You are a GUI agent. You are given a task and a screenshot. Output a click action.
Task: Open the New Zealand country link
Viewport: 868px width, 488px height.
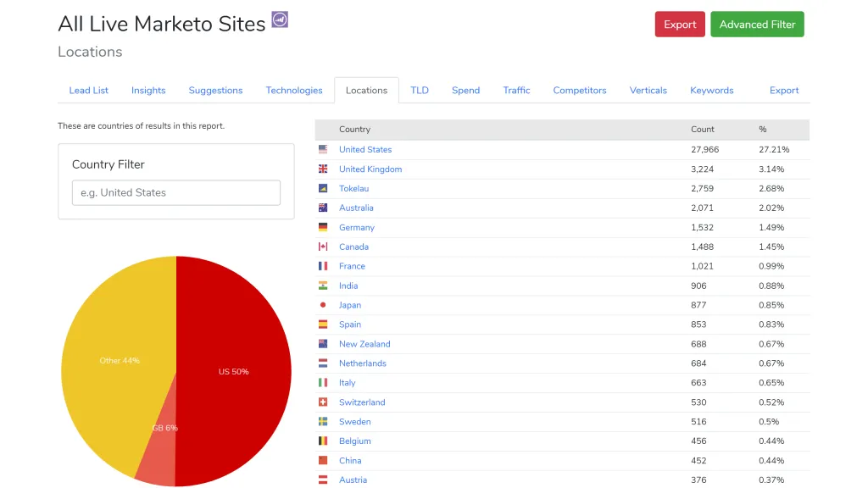364,344
